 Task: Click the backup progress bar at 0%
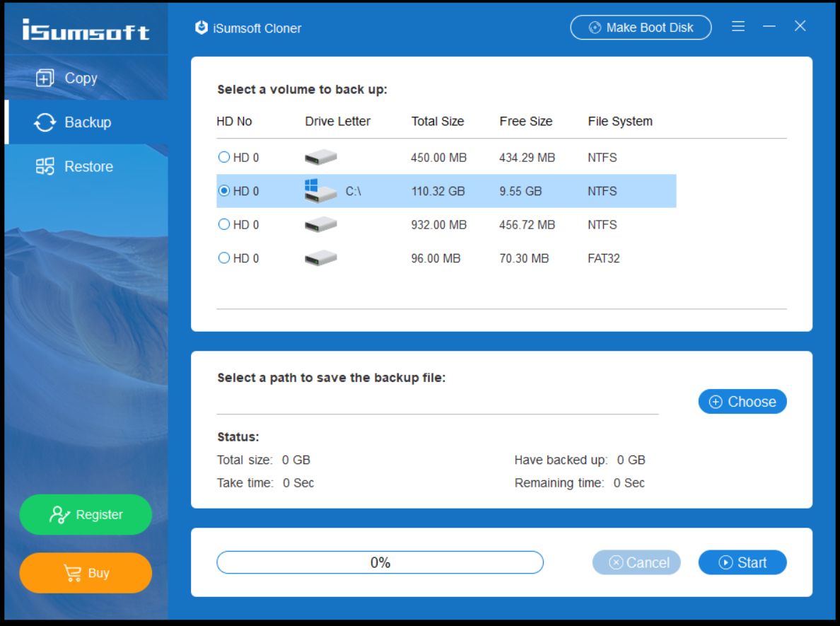[x=380, y=562]
